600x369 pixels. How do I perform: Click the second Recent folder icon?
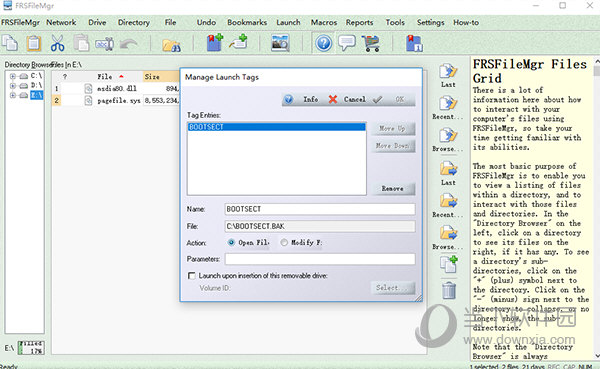[448, 201]
